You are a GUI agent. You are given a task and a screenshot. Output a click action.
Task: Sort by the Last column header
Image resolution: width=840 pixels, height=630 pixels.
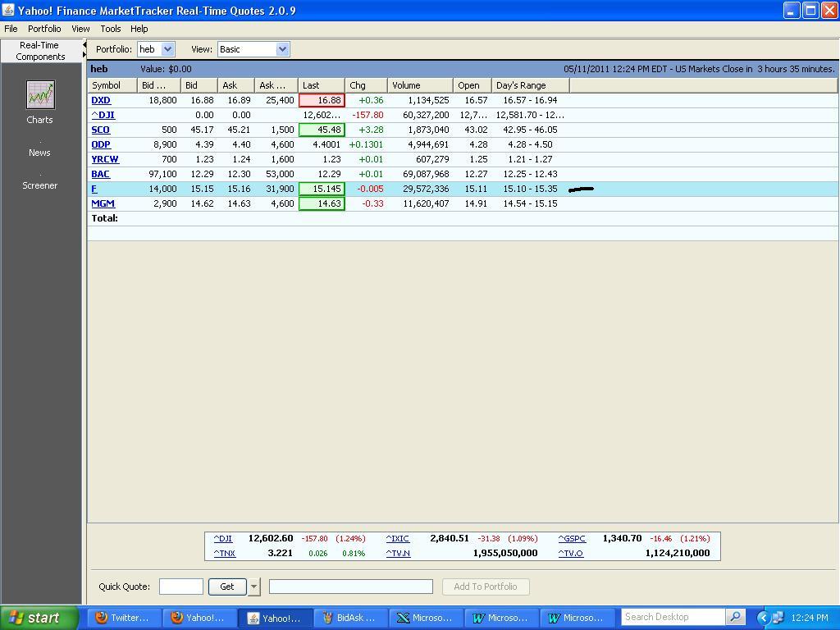point(322,85)
